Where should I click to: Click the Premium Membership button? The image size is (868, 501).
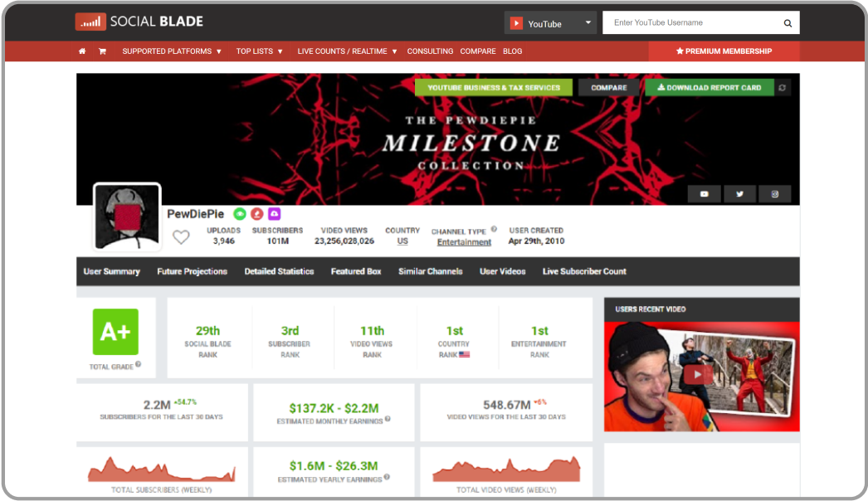724,51
